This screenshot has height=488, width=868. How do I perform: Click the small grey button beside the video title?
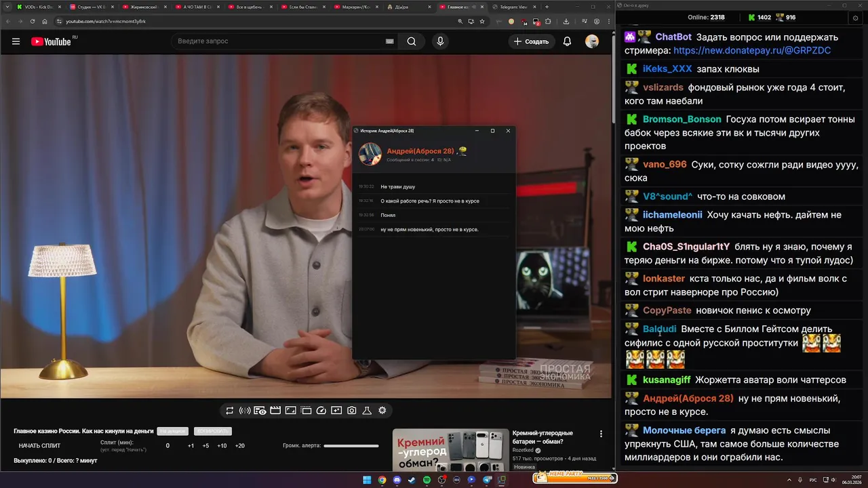tap(172, 431)
